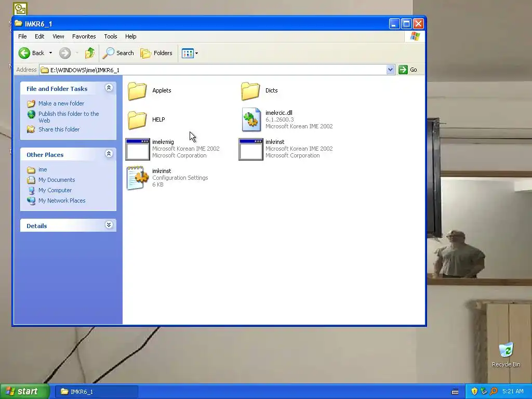
Task: Select the imkrinst Configuration Settings icon
Action: (x=137, y=178)
